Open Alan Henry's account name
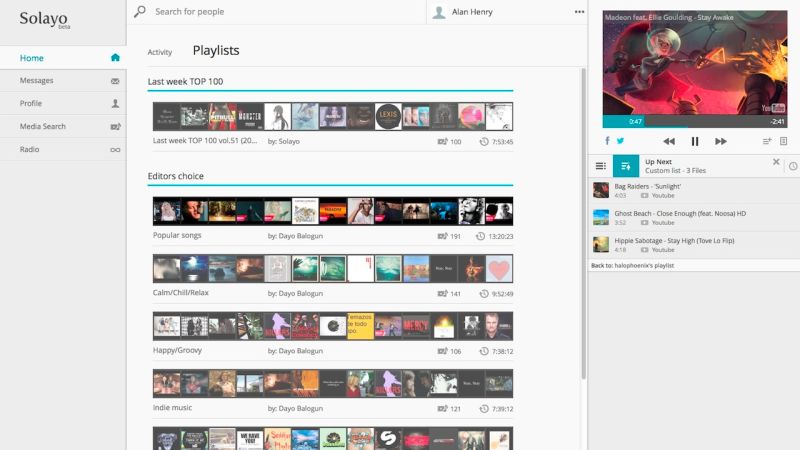The image size is (800, 450). click(x=472, y=12)
